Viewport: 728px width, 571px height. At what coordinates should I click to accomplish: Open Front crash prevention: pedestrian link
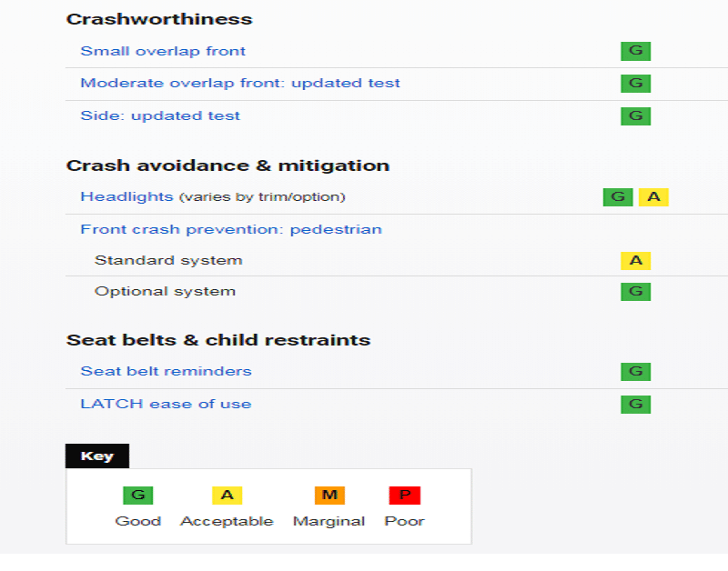[x=231, y=230]
